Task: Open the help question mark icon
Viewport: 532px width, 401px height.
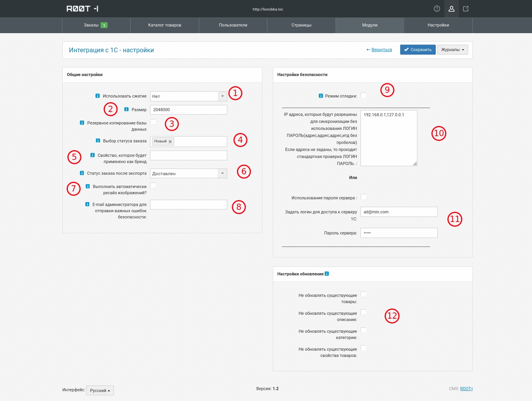Action: coord(437,9)
